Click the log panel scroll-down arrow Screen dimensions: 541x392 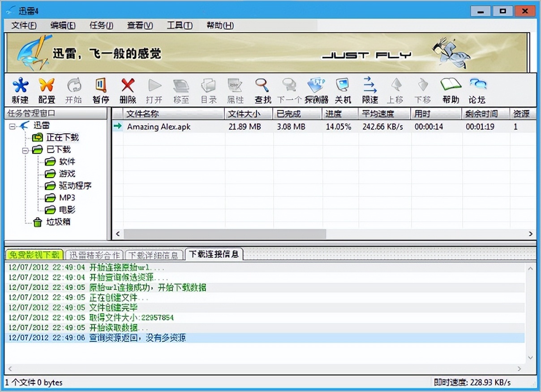(x=531, y=358)
